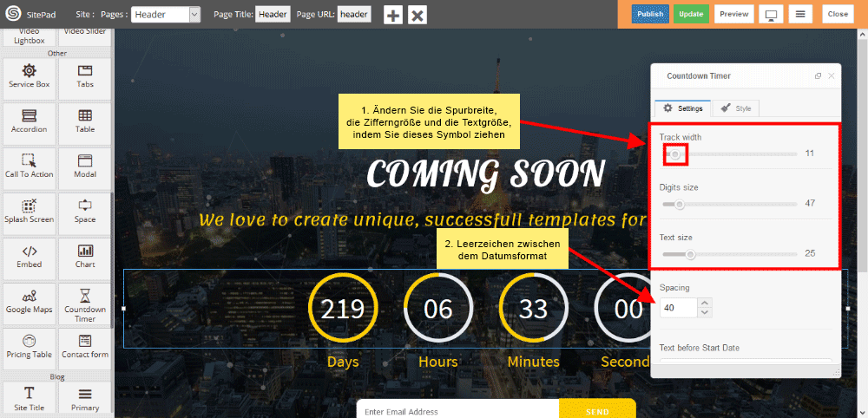This screenshot has width=868, height=418.
Task: Click the Digits size slider handle
Action: coord(679,205)
